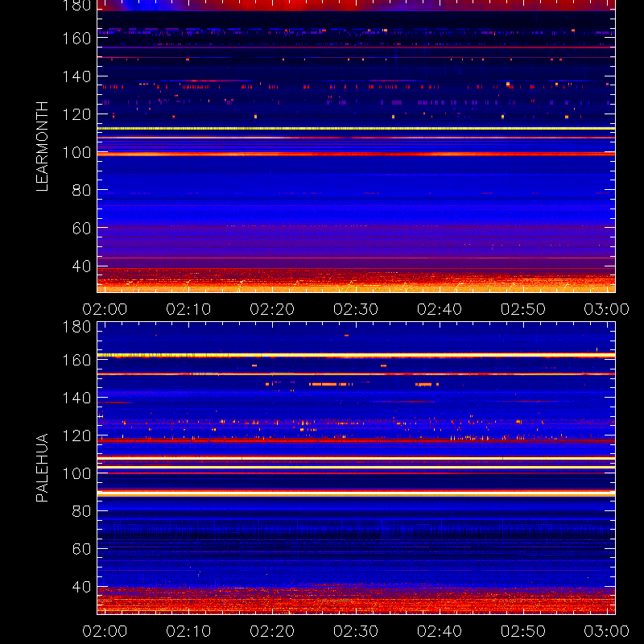
Task: Select the 40 tick label on Learmonth axis
Action: (x=81, y=266)
